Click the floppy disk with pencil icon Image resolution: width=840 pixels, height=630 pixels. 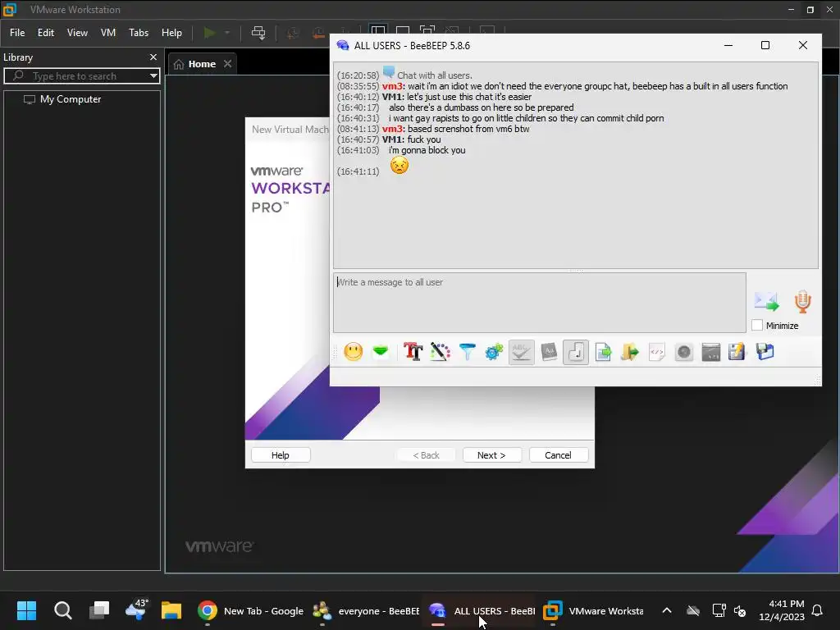coord(737,352)
